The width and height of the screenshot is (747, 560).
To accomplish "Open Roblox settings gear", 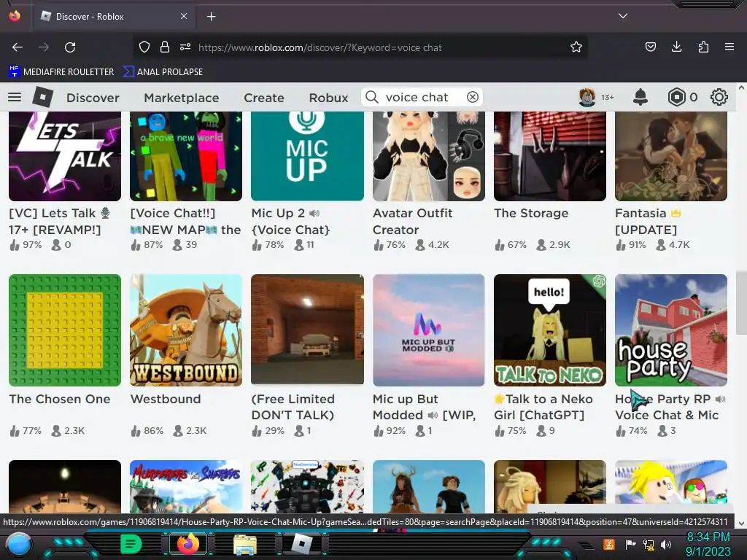I will [x=719, y=97].
